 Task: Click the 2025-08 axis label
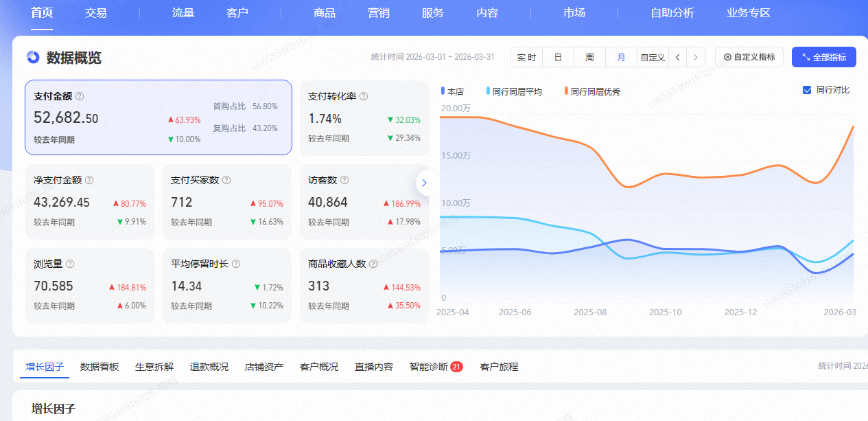591,312
